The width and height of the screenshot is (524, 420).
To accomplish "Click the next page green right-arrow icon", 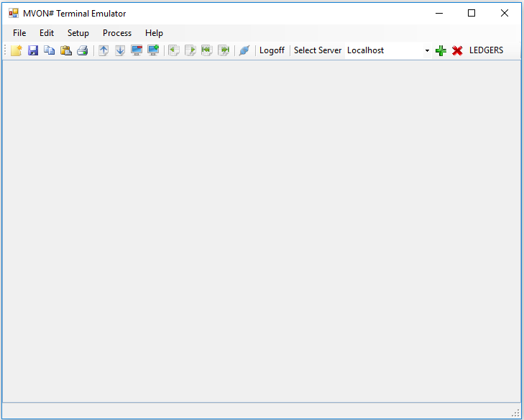I will pos(190,50).
